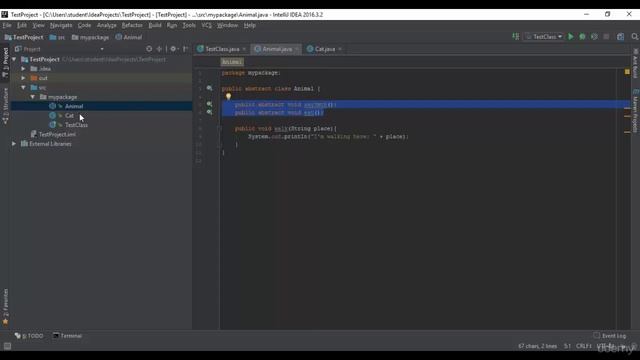Screen dimensions: 640x360
Task: Close the Animal.java tab
Action: [x=297, y=49]
